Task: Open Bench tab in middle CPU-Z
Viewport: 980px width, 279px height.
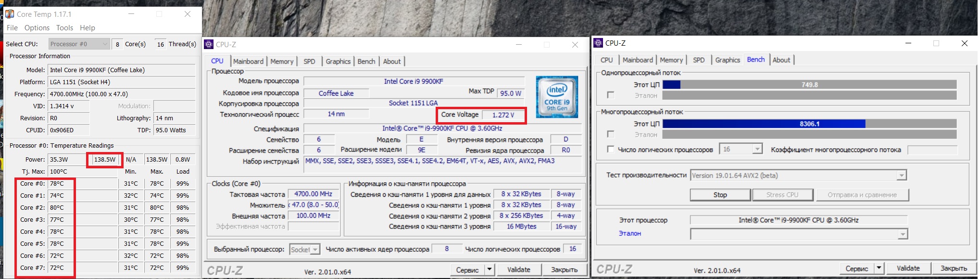Action: pos(366,61)
